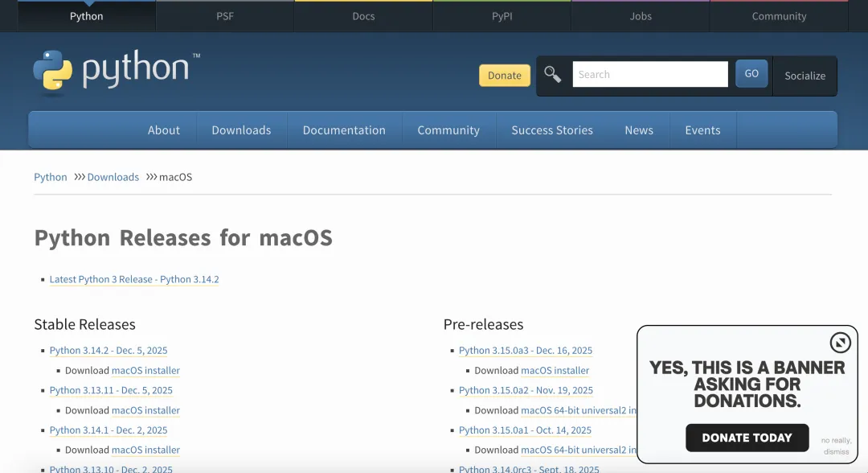This screenshot has height=473, width=868.
Task: Open the Jobs top tab
Action: (641, 16)
